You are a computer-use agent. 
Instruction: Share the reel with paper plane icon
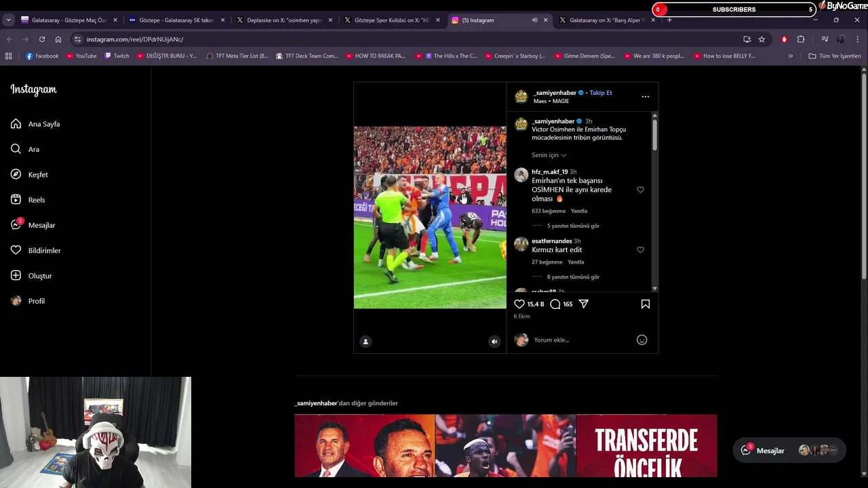(583, 304)
